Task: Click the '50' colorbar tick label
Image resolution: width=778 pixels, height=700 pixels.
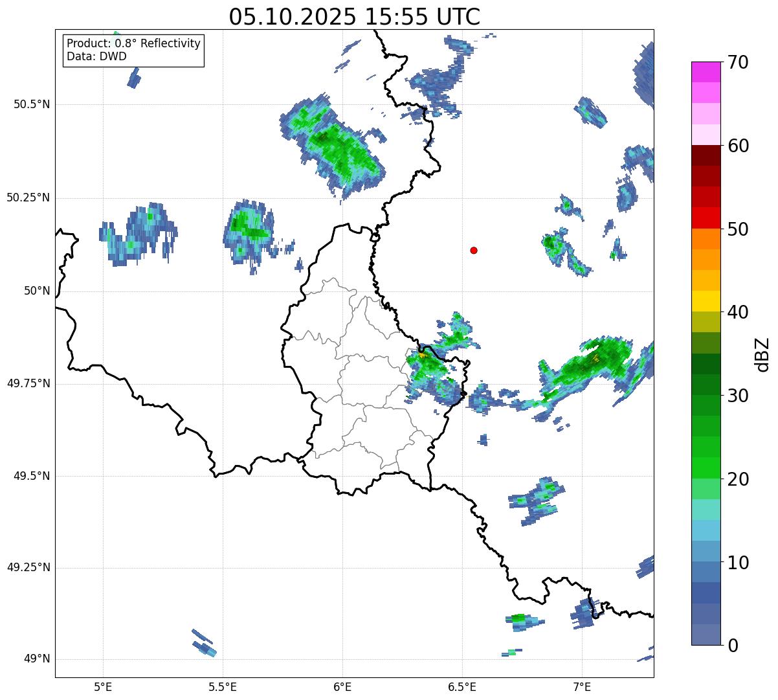Action: [x=738, y=229]
